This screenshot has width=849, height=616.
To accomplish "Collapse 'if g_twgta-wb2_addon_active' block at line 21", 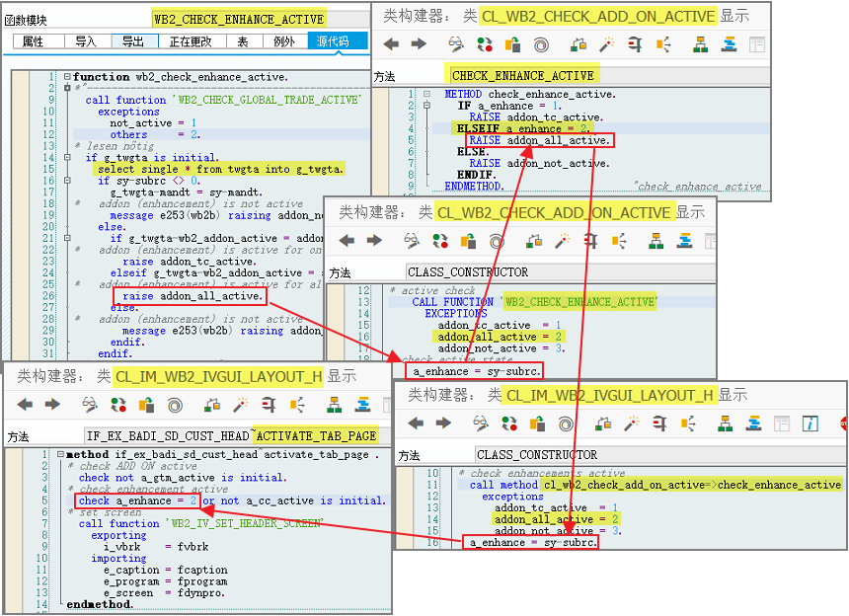I will pos(67,238).
